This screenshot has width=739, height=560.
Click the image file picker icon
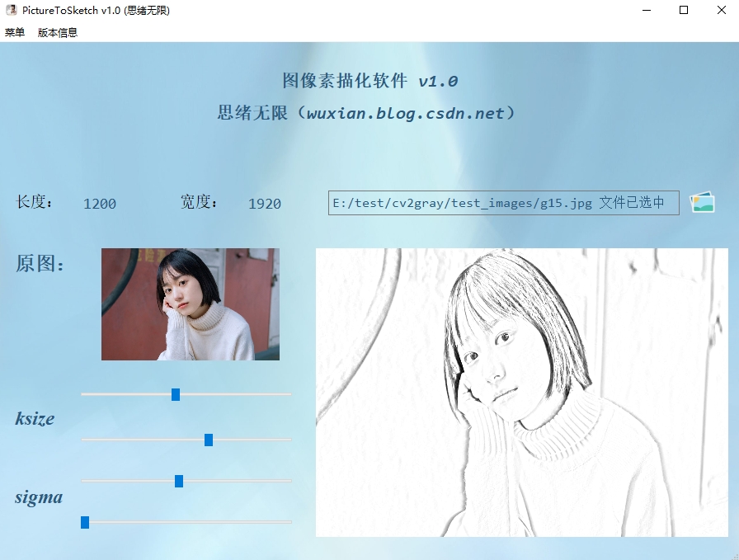coord(702,202)
